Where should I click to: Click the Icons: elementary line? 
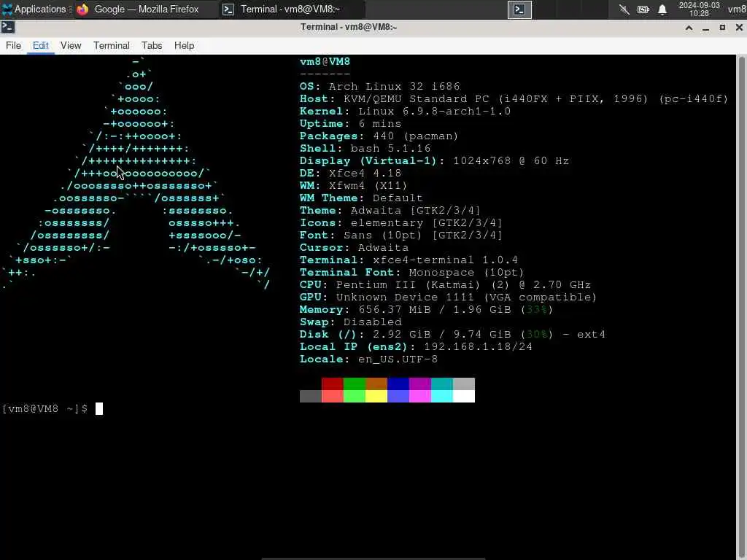pyautogui.click(x=401, y=222)
